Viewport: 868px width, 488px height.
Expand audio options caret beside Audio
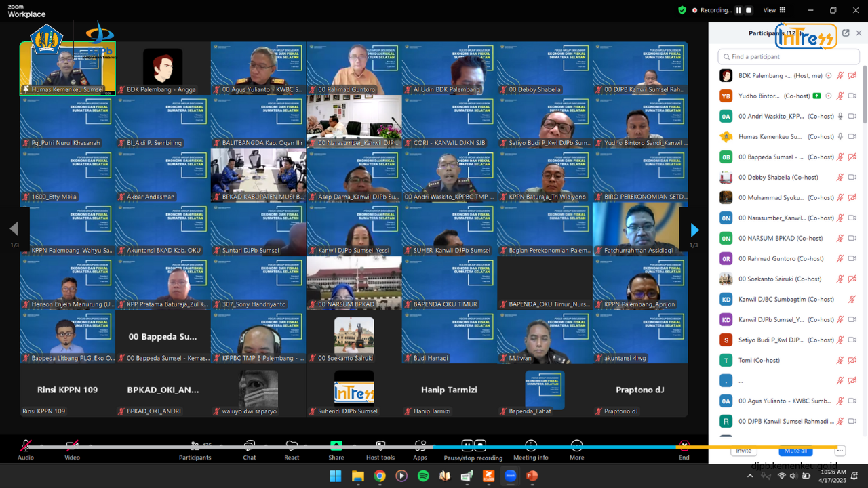point(41,445)
